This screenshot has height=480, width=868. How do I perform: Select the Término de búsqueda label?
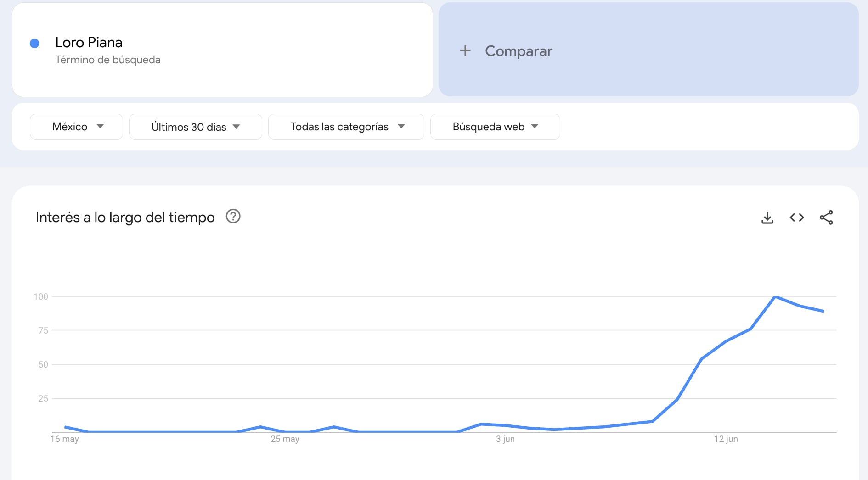pyautogui.click(x=108, y=59)
